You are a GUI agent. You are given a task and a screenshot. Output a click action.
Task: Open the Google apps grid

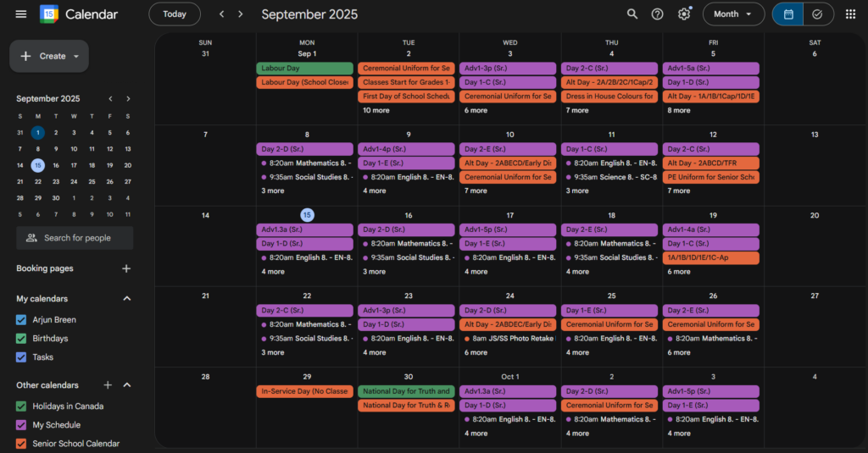tap(851, 14)
